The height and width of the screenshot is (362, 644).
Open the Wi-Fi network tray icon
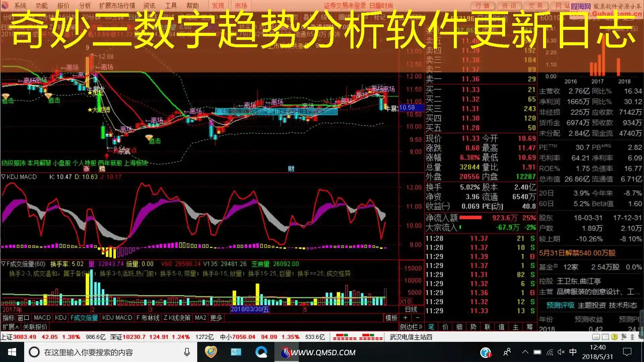pos(549,352)
